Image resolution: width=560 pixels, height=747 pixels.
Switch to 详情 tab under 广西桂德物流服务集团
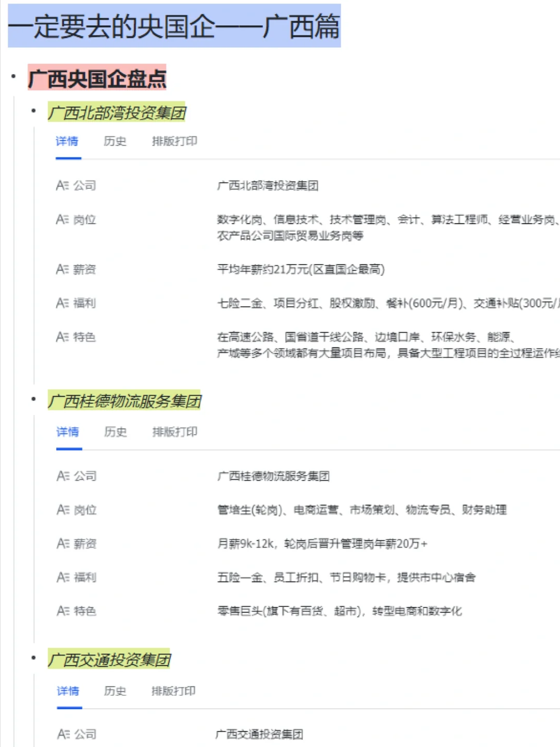pyautogui.click(x=68, y=432)
